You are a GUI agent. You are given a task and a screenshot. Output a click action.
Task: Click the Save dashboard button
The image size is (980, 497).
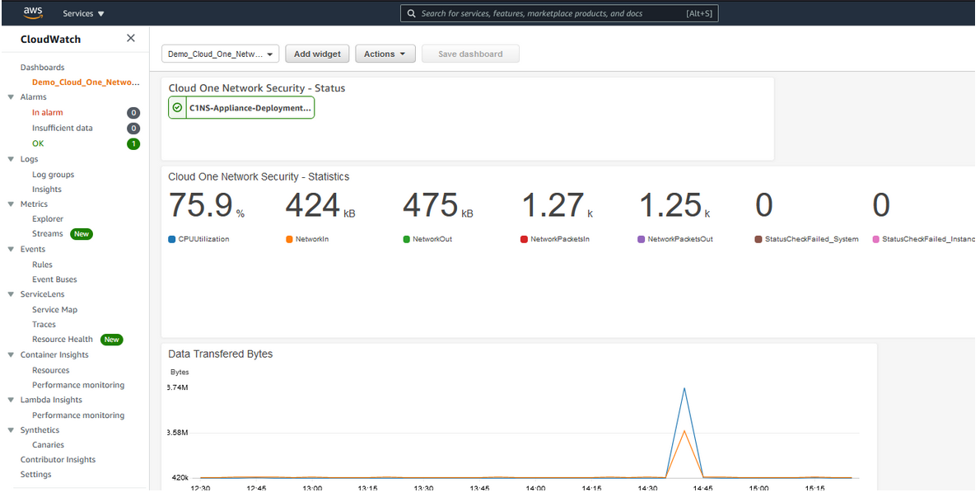pyautogui.click(x=470, y=54)
